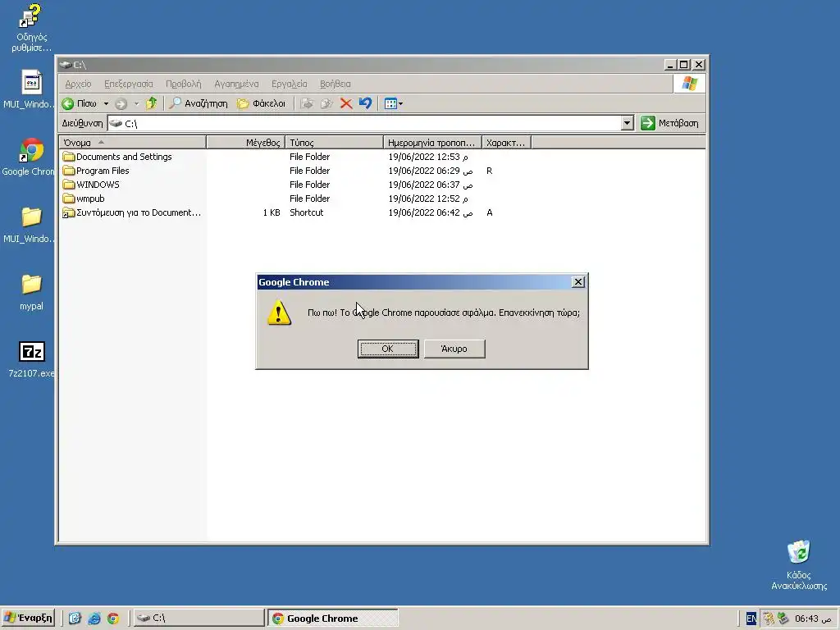The image size is (840, 630).
Task: Click the yellow warning icon in dialog
Action: point(279,313)
